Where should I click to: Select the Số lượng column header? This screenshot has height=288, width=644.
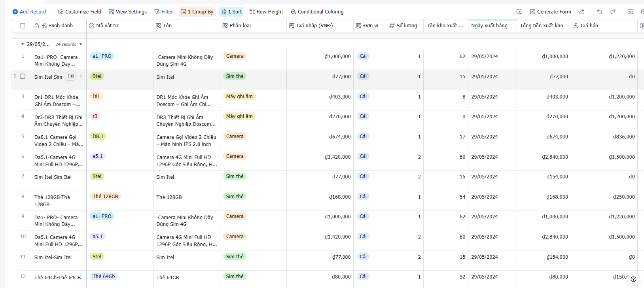pos(405,26)
